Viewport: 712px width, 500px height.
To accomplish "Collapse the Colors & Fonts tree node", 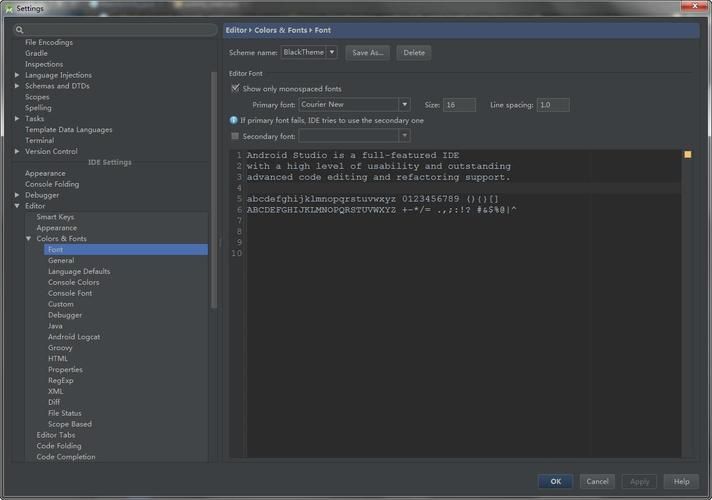I will [28, 239].
